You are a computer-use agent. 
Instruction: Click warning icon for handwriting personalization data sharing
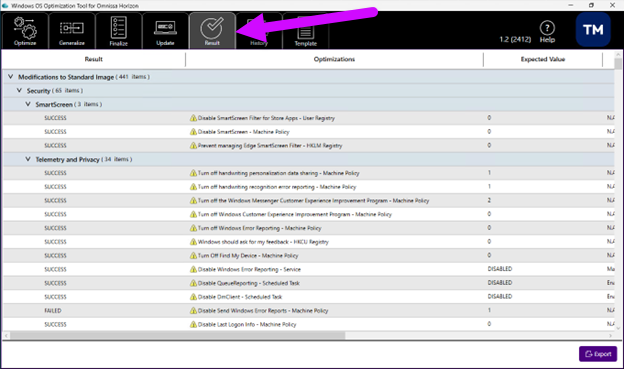tap(193, 173)
